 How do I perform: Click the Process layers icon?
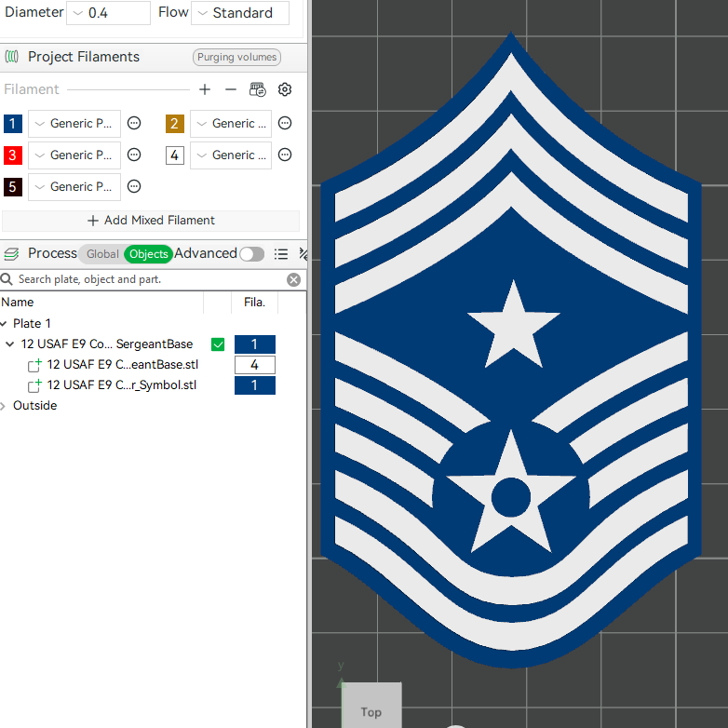(11, 253)
